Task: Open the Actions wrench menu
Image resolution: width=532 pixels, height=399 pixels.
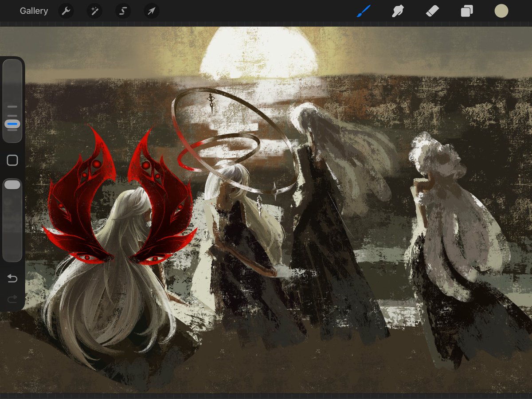Action: click(66, 11)
